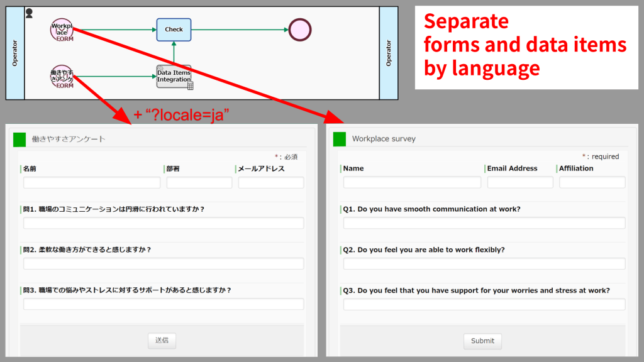The height and width of the screenshot is (362, 644).
Task: Click the Email Address input field
Action: [519, 182]
